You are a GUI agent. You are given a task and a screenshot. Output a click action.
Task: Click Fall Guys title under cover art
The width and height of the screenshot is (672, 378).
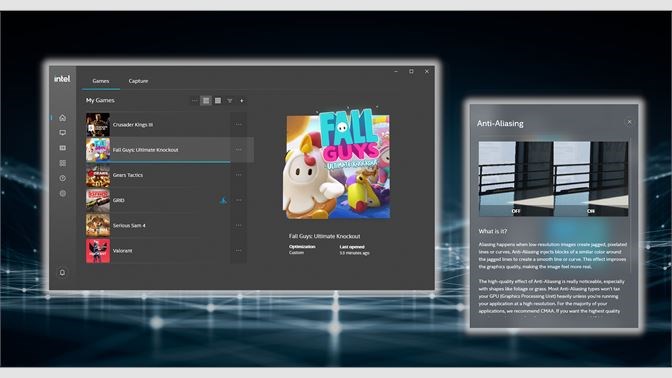tap(324, 236)
